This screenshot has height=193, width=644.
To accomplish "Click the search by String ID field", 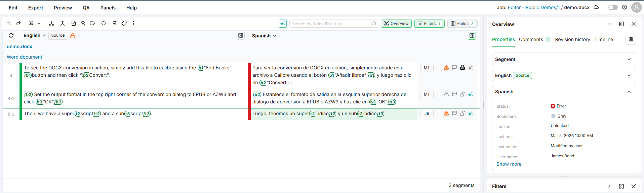I will click(329, 24).
